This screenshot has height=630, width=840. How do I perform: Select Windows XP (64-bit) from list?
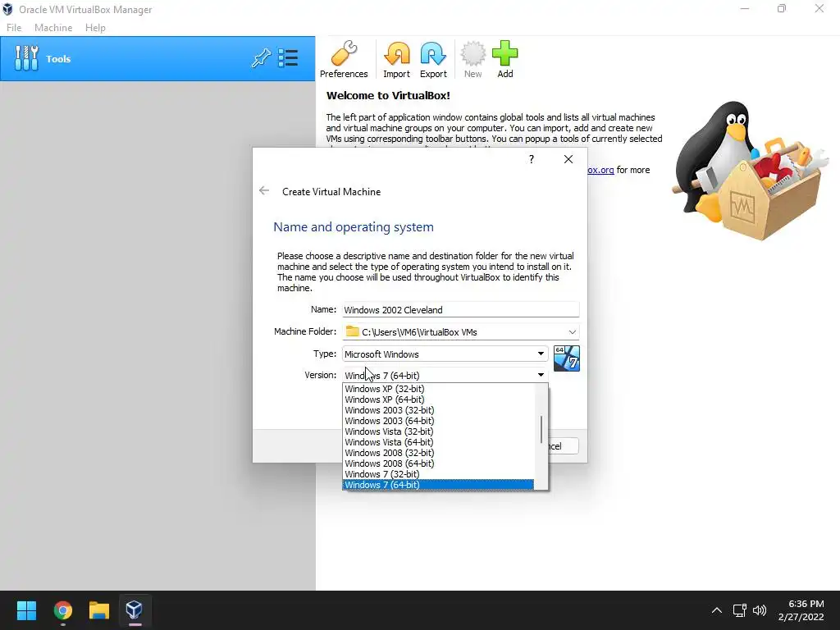(438, 399)
